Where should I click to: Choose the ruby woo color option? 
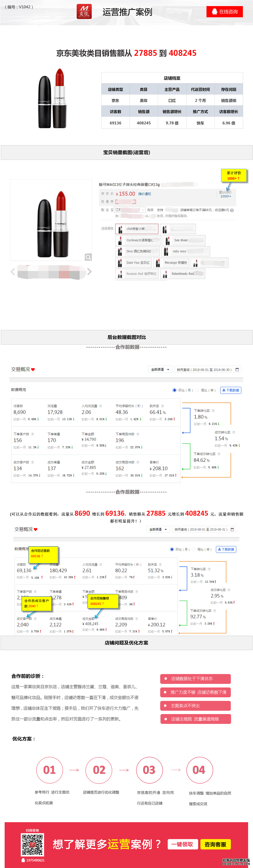coord(186,251)
